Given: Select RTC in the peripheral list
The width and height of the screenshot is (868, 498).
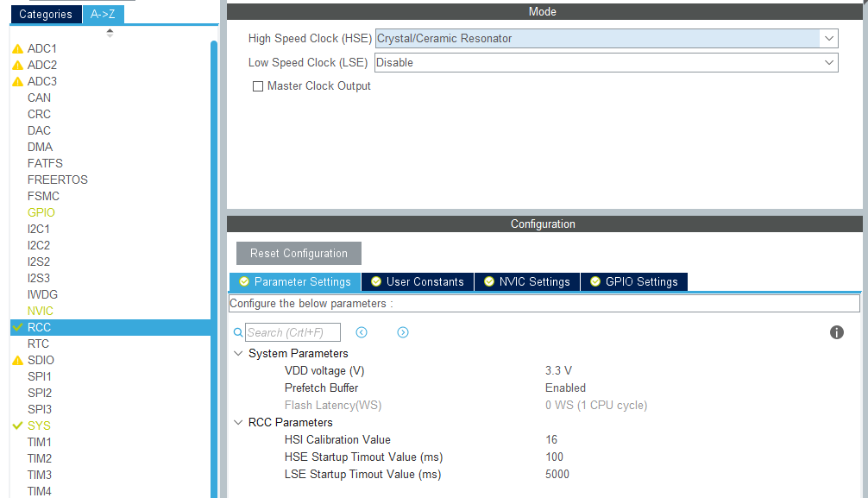Looking at the screenshot, I should click(x=38, y=344).
